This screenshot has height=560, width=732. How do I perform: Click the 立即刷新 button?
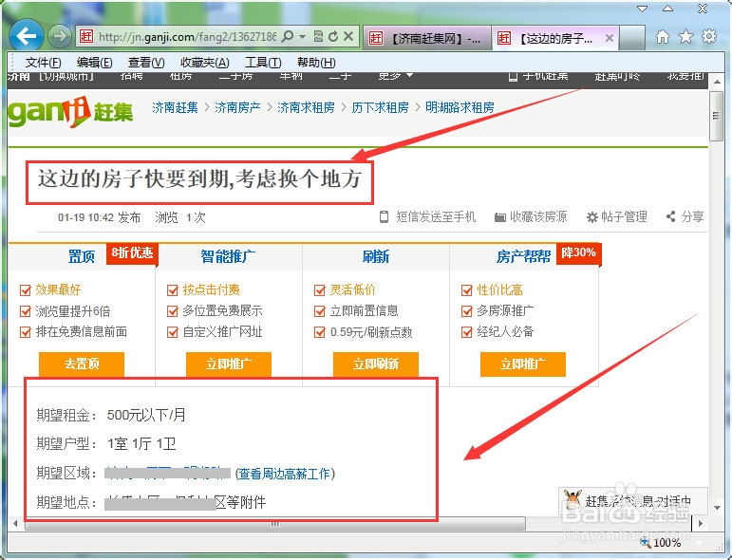[x=376, y=364]
